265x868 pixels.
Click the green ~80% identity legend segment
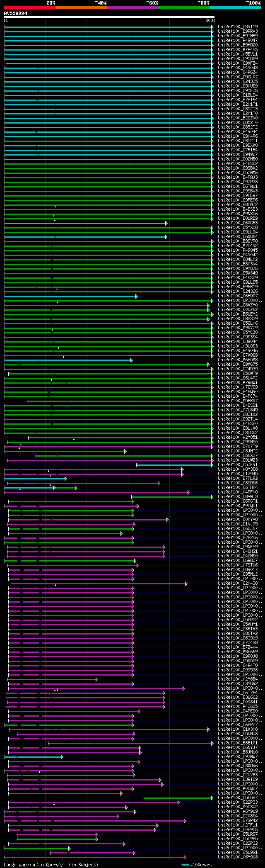pyautogui.click(x=184, y=7)
